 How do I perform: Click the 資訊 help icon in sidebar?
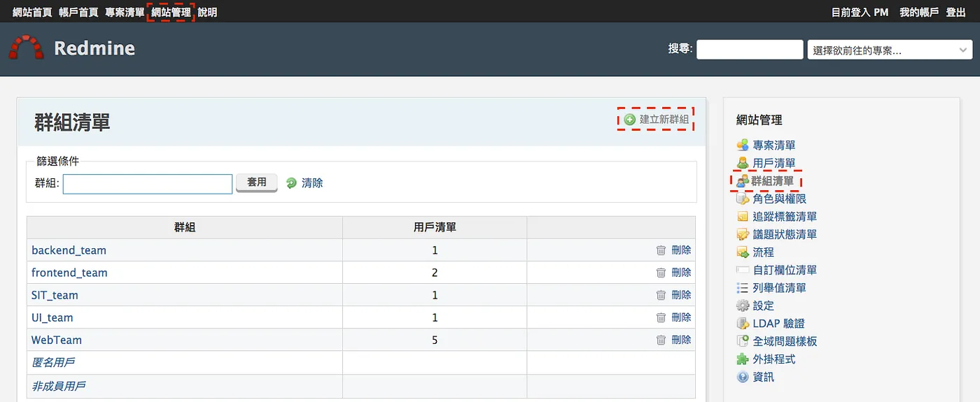(743, 377)
